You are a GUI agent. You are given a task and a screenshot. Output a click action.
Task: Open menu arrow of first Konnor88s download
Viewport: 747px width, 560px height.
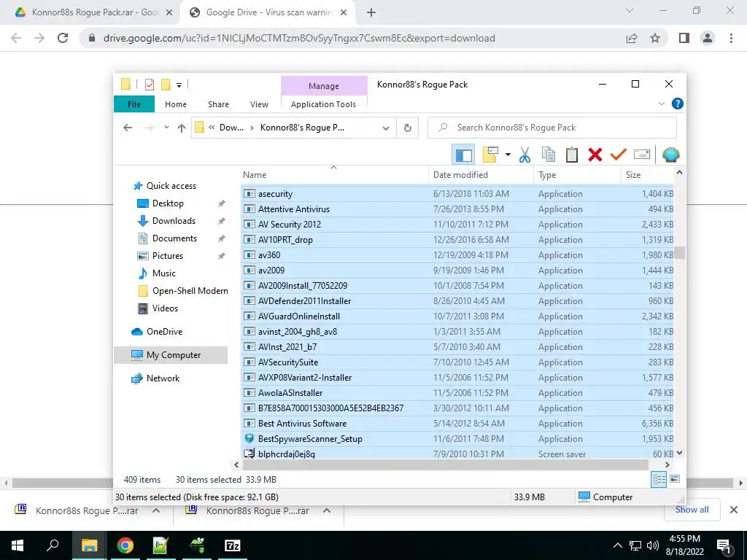(x=156, y=510)
